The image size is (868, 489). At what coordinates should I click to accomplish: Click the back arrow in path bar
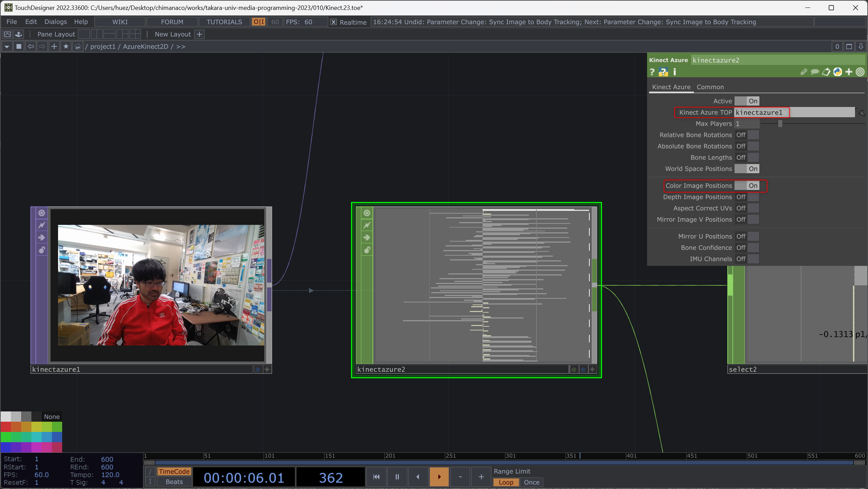[x=31, y=46]
